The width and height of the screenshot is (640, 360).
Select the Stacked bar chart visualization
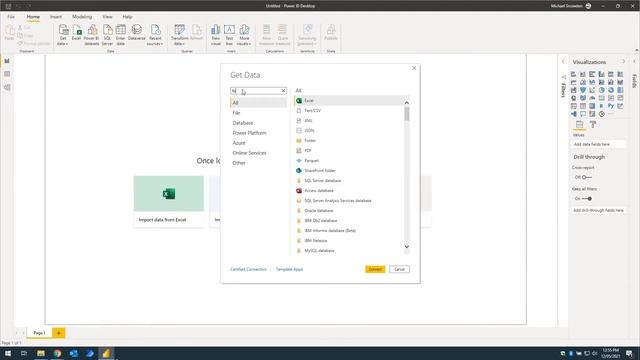(573, 74)
